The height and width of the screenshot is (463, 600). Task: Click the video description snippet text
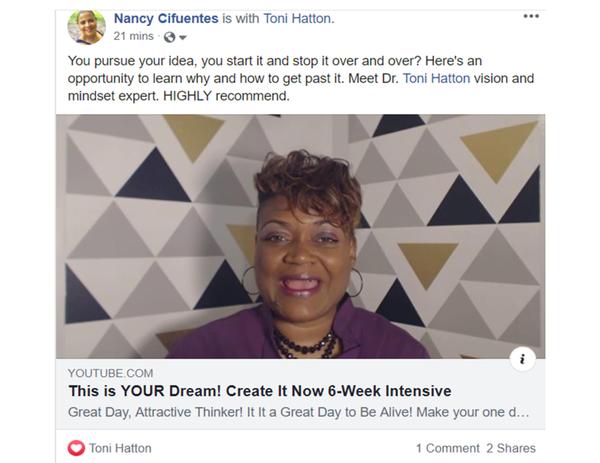point(298,412)
